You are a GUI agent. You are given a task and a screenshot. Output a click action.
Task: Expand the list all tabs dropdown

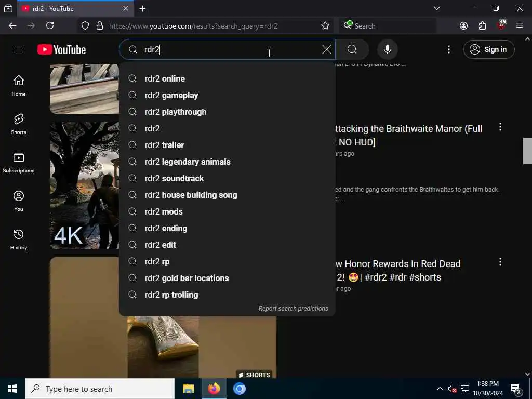tap(436, 8)
